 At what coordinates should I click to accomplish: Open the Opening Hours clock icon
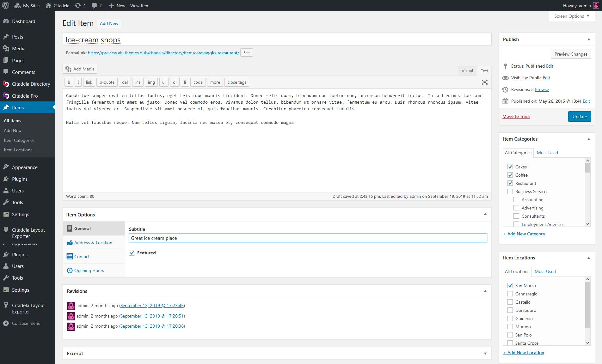[x=70, y=270]
